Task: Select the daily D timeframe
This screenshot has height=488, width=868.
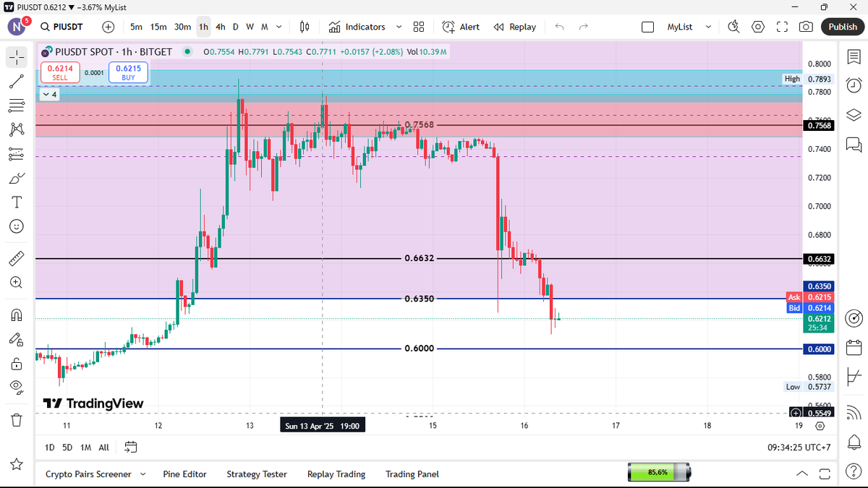Action: pos(235,27)
